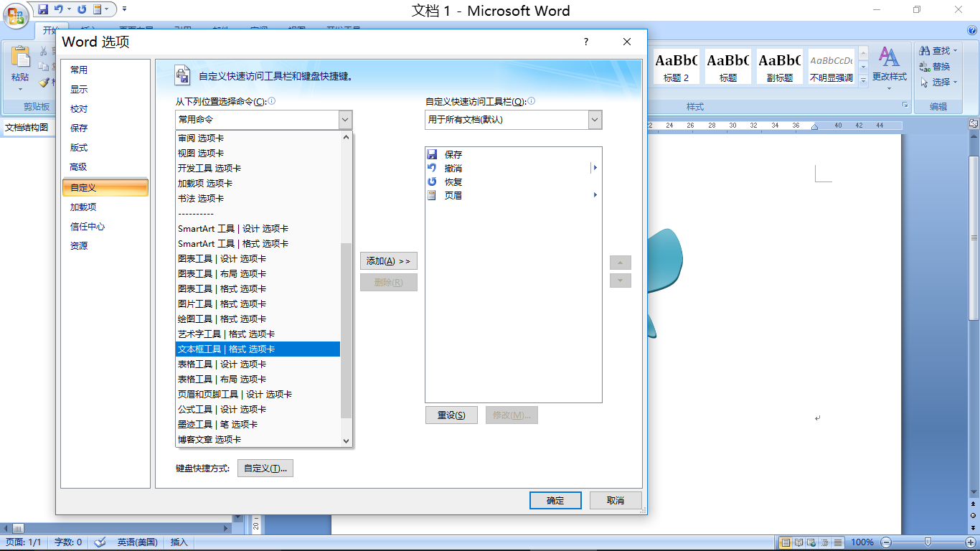Open the Header dropdown arrow in title bar
Screen dimensions: 980x551
click(108, 9)
